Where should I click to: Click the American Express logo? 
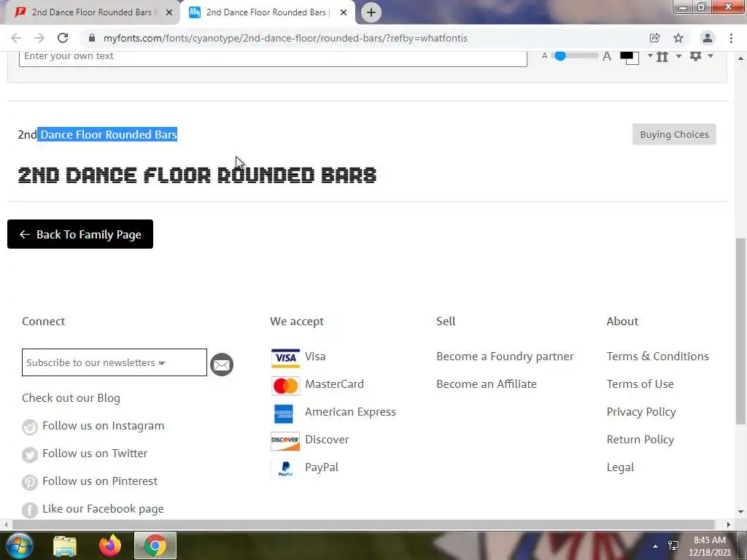[284, 414]
